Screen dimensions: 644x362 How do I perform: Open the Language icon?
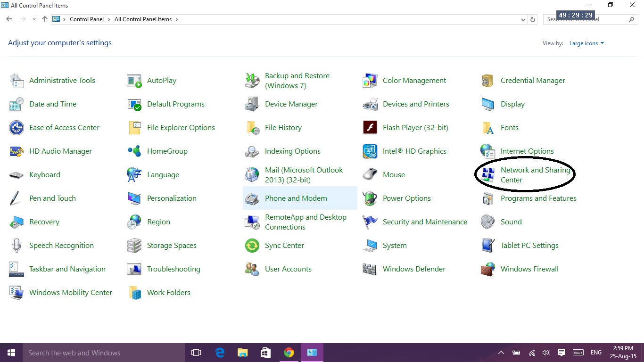click(x=134, y=175)
